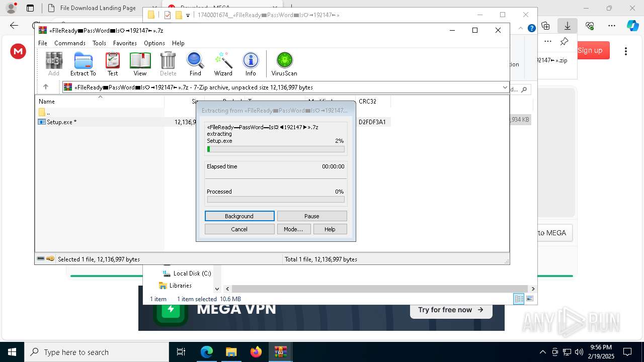Go up one folder level in WinRAR
The width and height of the screenshot is (644, 362).
tap(46, 87)
